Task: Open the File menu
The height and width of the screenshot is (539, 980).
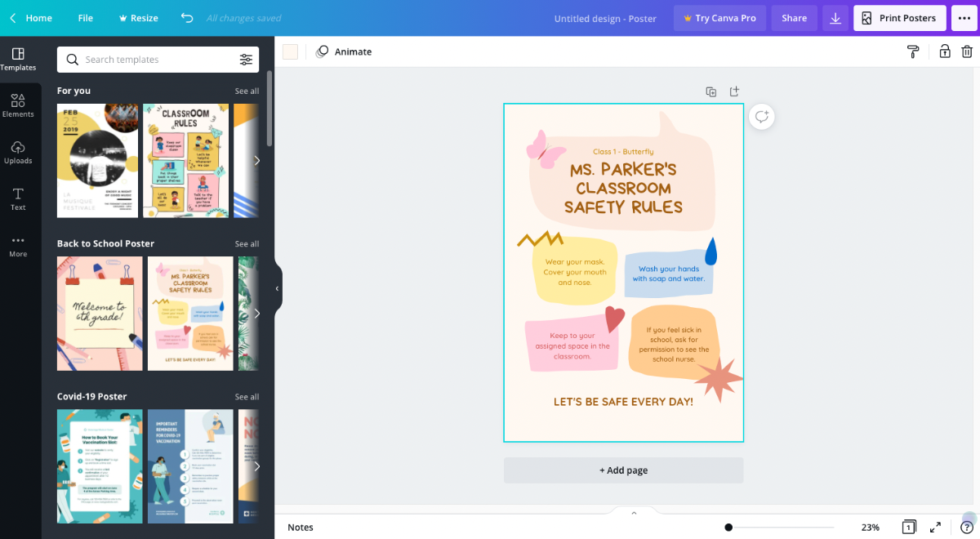Action: [x=85, y=17]
